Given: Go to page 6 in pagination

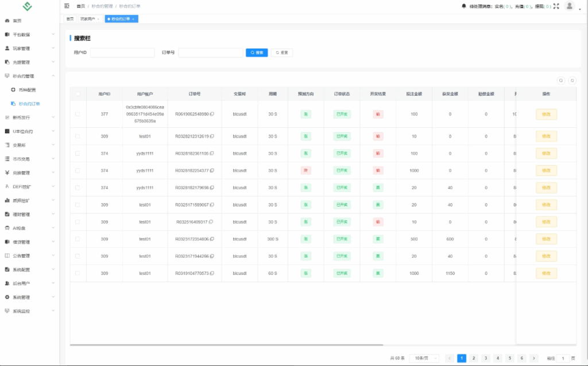Looking at the screenshot, I should 521,358.
